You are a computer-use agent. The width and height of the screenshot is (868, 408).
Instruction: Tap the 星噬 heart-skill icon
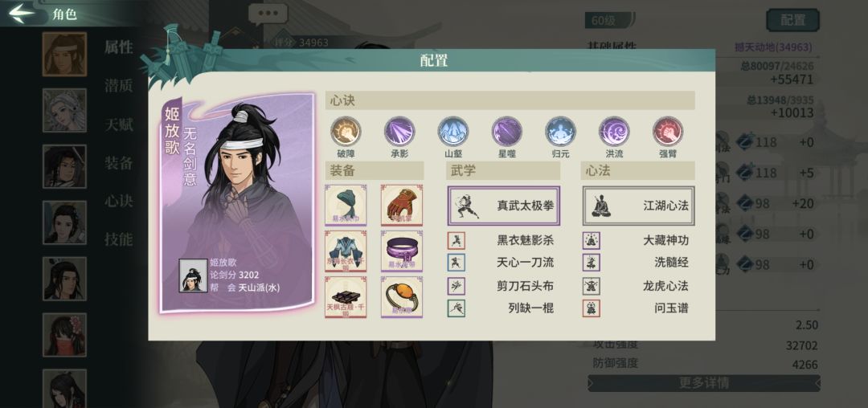pyautogui.click(x=506, y=131)
